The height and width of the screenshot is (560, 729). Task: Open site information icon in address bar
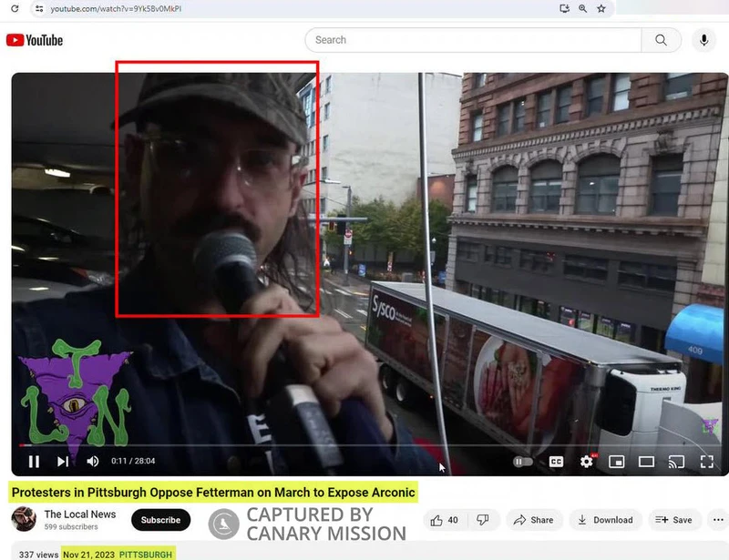(39, 8)
